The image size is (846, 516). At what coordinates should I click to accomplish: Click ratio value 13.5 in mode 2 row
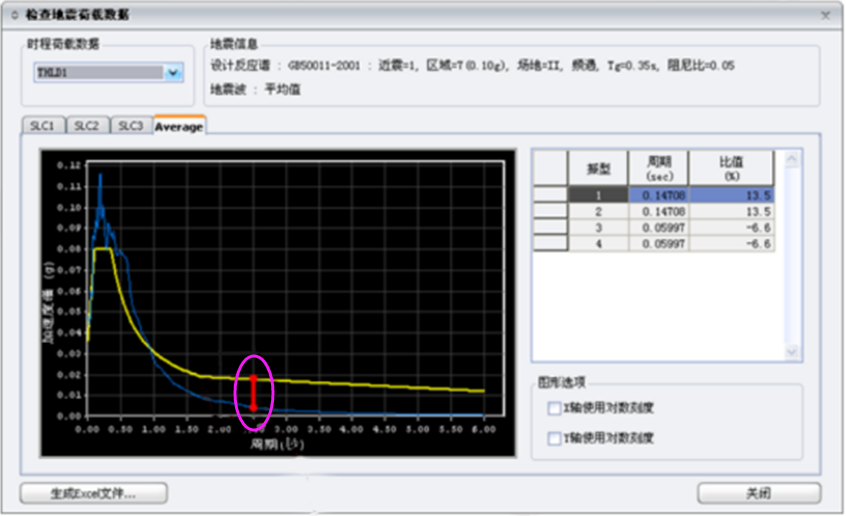(x=732, y=211)
